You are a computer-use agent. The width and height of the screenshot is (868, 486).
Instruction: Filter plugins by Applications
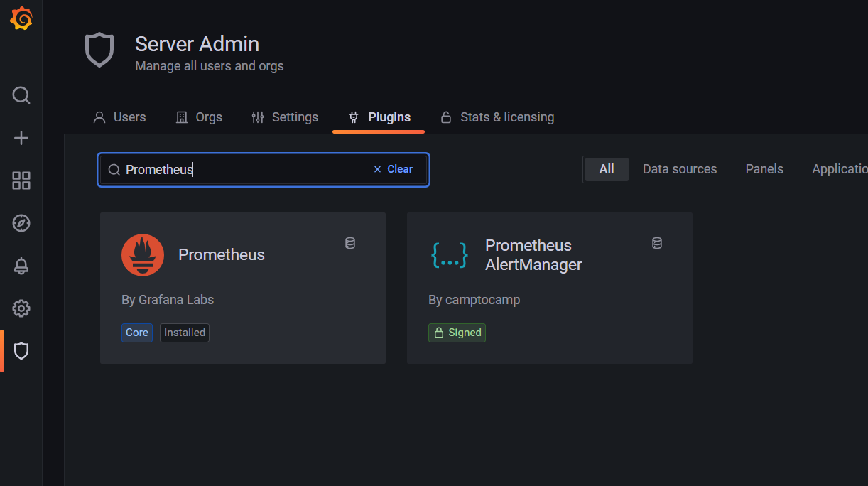840,169
